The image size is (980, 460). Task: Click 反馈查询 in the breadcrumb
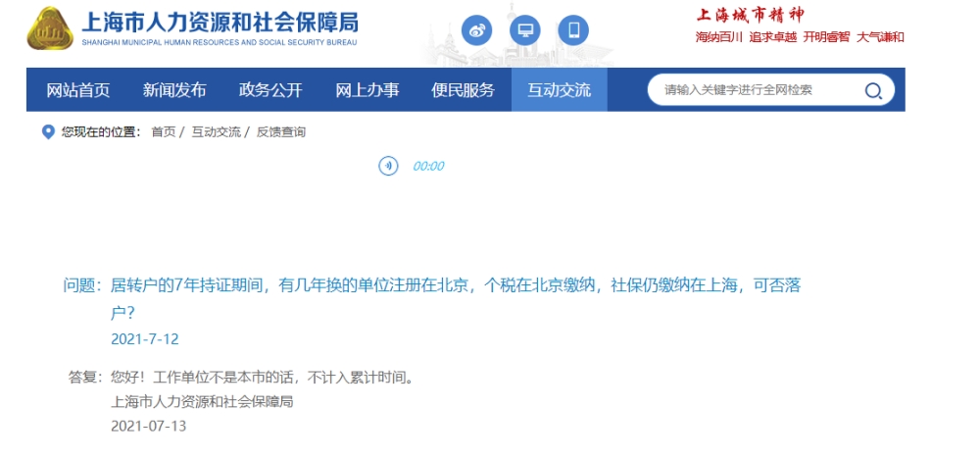281,132
